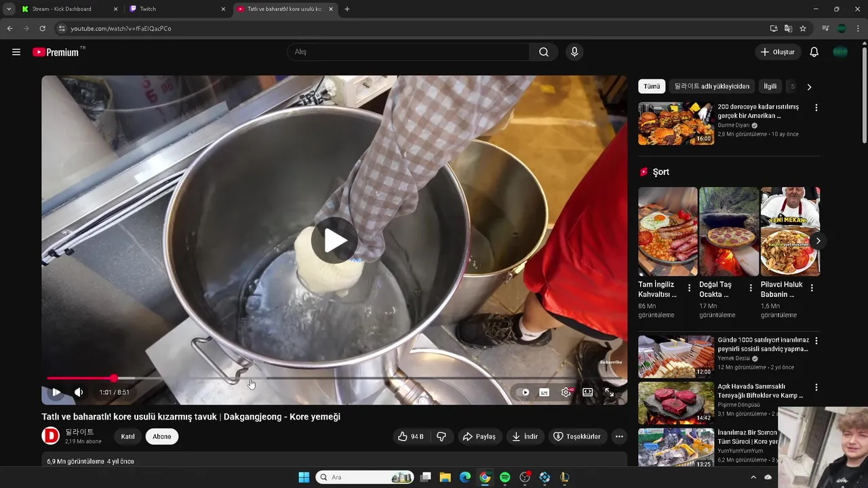Open the account avatar menu
Viewport: 868px width, 488px height.
click(x=840, y=52)
